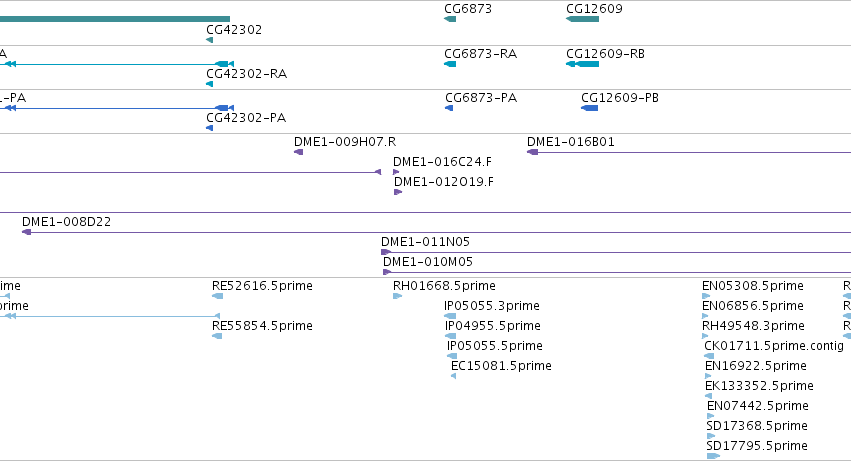Click the DME1-010M05 line start marker
The height and width of the screenshot is (461, 851).
(387, 272)
